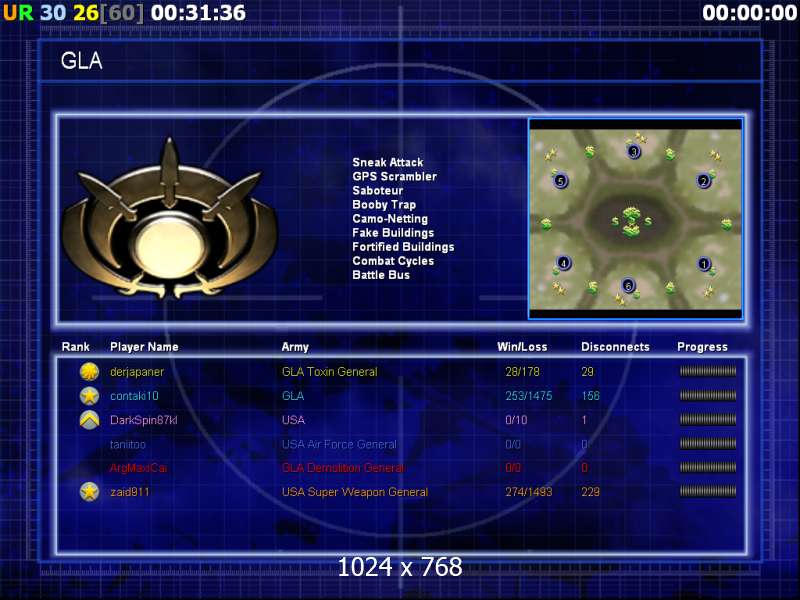Click zaid911's loading progress bar
The image size is (800, 600).
tap(708, 491)
